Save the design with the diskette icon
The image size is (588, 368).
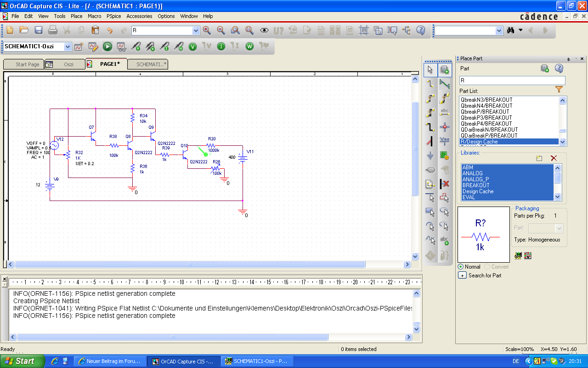click(39, 30)
